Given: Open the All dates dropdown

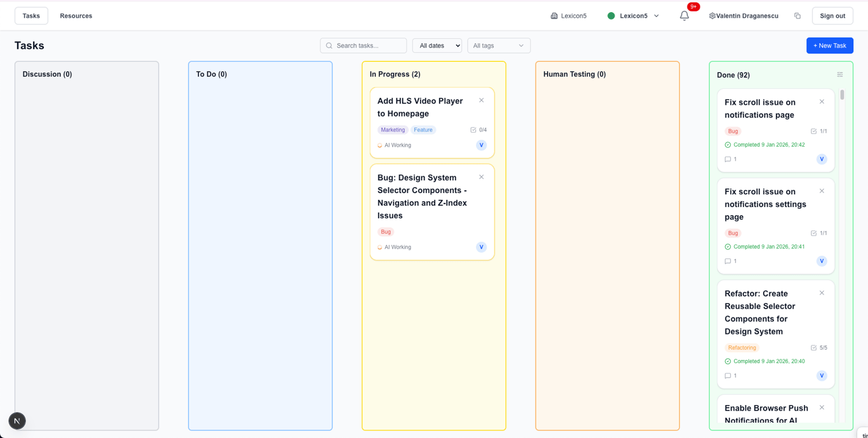Looking at the screenshot, I should [x=437, y=45].
